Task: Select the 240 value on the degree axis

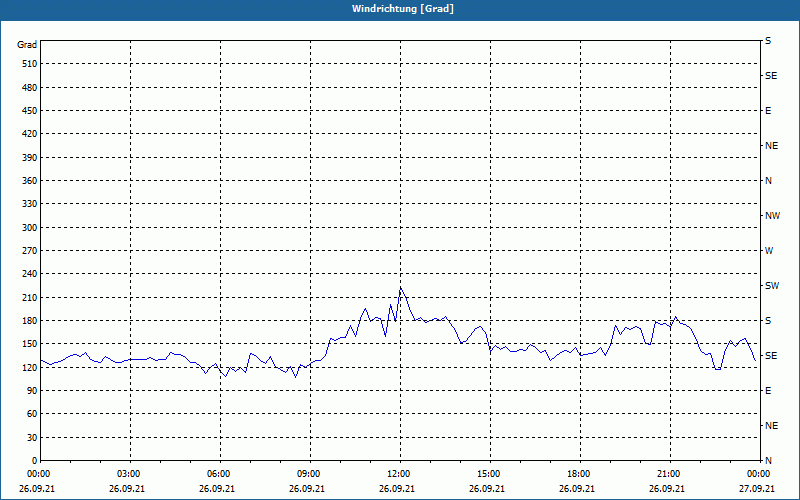Action: click(x=30, y=274)
